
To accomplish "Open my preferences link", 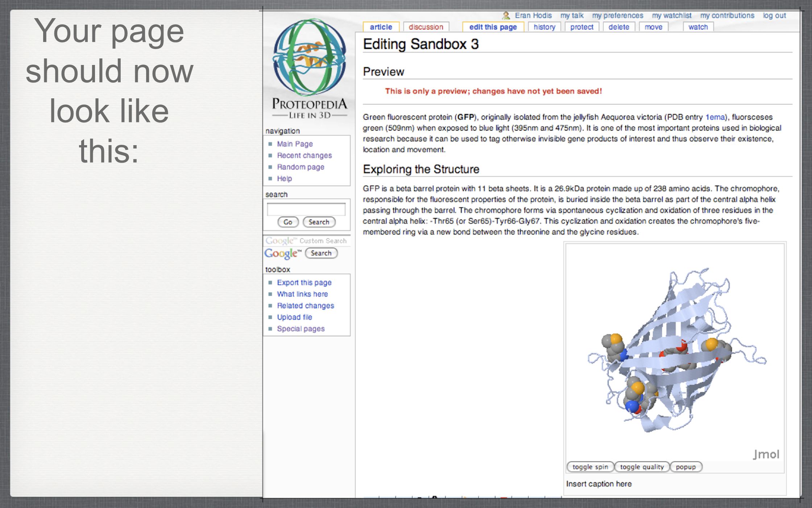I will pyautogui.click(x=618, y=16).
